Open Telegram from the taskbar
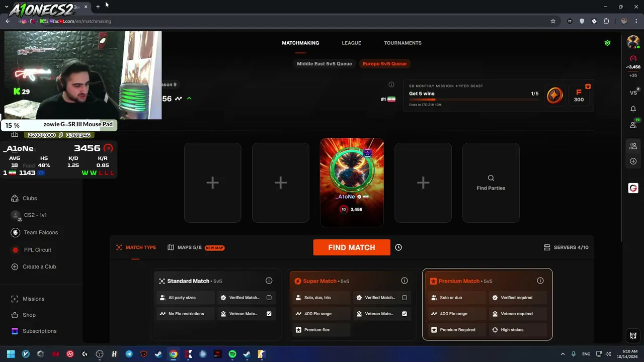The image size is (644, 362). pos(129,354)
